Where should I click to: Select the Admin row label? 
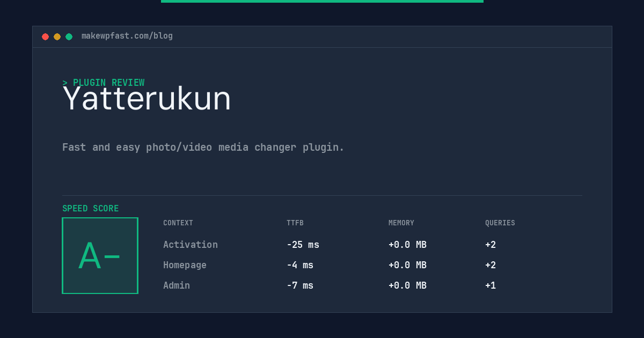click(x=177, y=285)
